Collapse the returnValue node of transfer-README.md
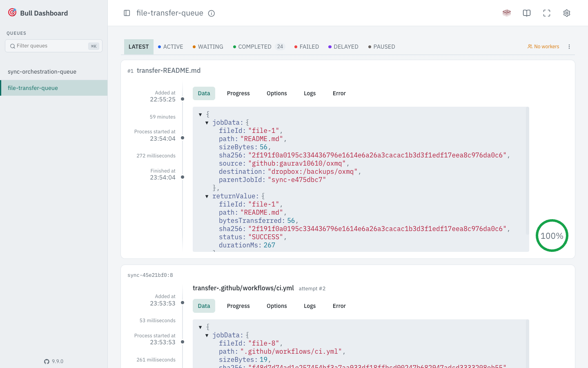588x368 pixels. [207, 196]
